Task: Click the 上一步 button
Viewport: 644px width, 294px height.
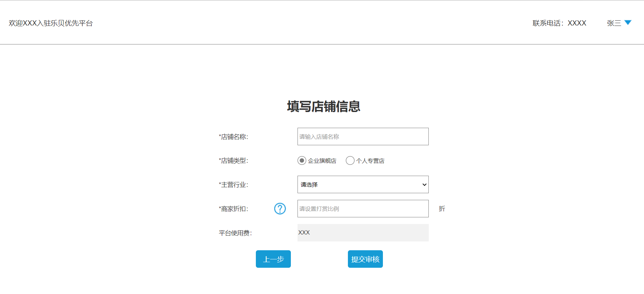Action: [x=273, y=259]
